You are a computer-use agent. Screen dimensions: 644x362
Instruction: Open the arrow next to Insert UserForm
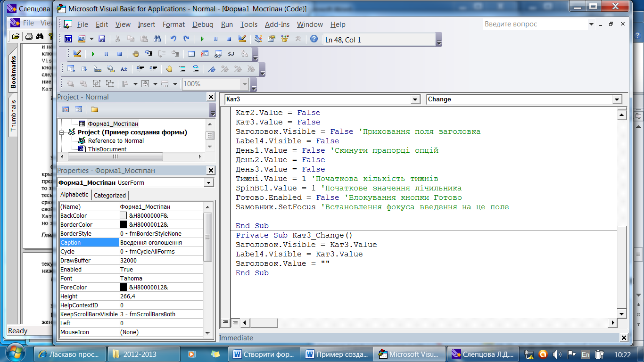91,39
